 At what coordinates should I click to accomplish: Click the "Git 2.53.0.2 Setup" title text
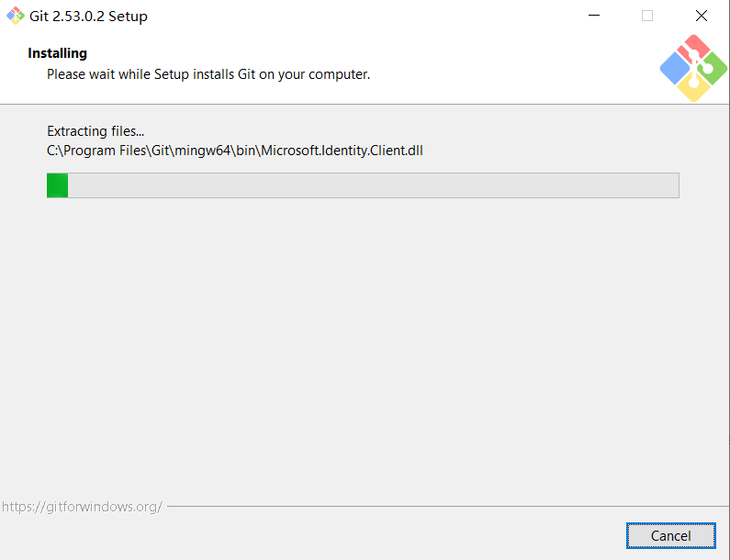(x=88, y=16)
